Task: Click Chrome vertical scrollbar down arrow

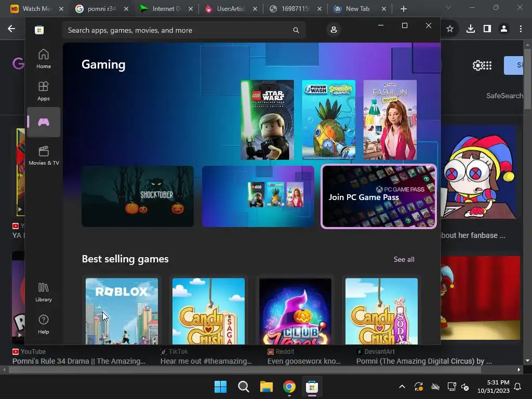Action: 527,361
